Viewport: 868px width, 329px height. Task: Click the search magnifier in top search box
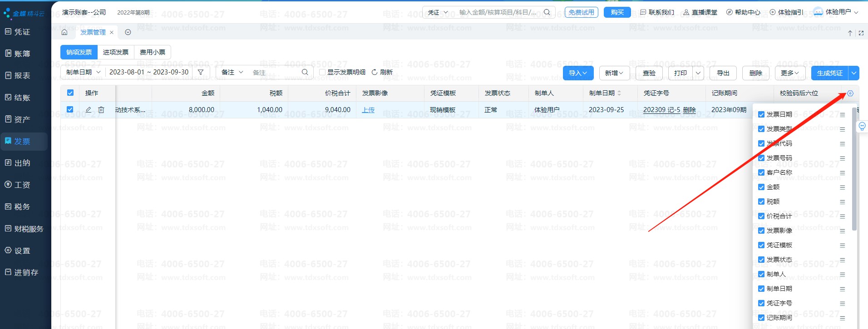pyautogui.click(x=547, y=12)
